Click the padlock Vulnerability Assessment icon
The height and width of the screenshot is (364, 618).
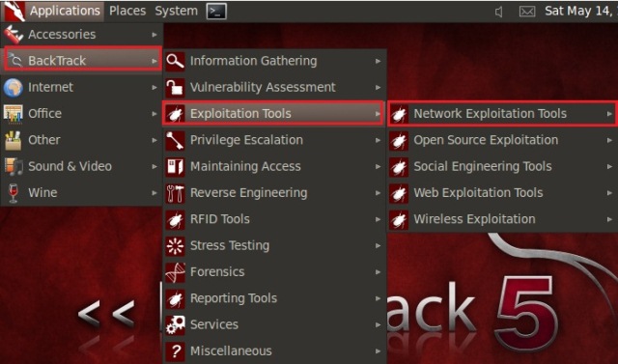click(175, 88)
